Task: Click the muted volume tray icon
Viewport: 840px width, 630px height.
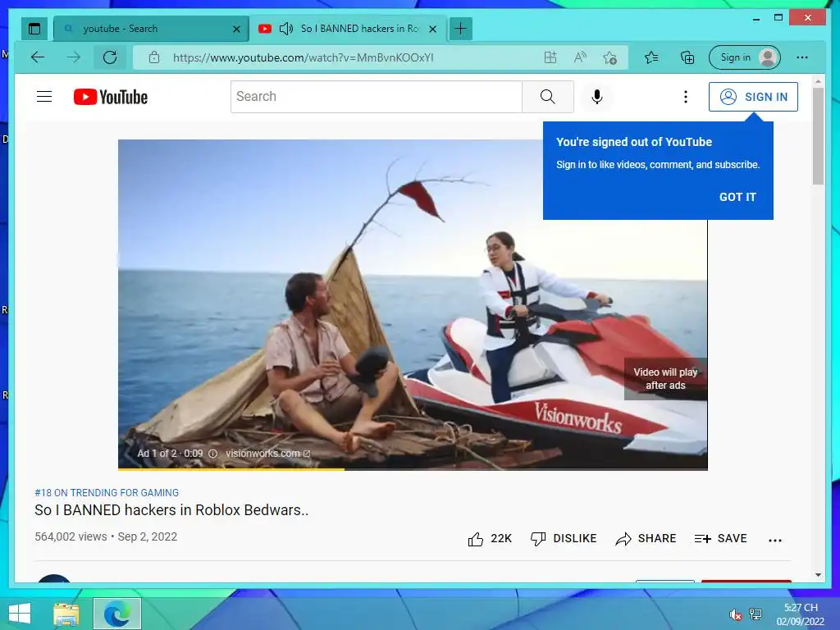Action: [735, 614]
